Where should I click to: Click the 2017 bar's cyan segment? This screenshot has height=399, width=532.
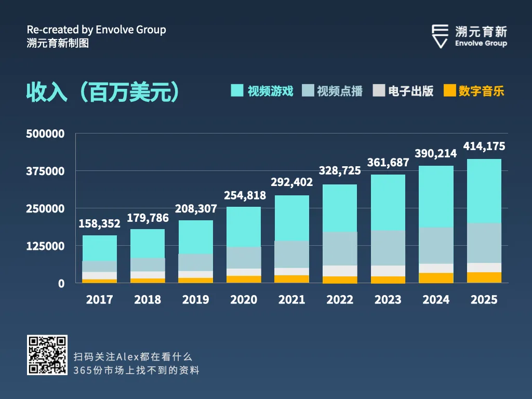[100, 248]
